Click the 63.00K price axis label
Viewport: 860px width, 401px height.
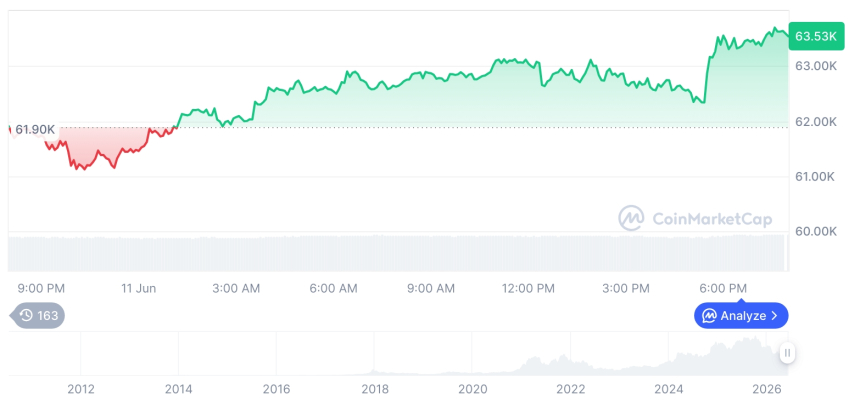point(816,66)
